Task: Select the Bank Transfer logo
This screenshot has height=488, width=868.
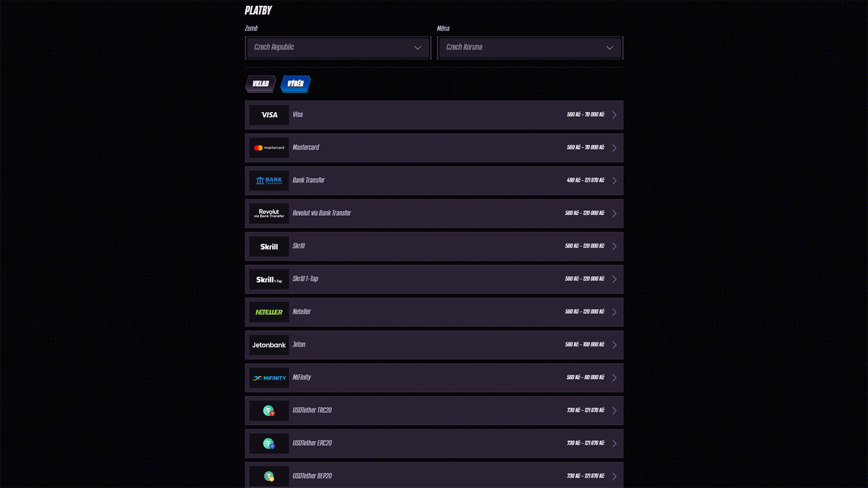Action: (269, 181)
